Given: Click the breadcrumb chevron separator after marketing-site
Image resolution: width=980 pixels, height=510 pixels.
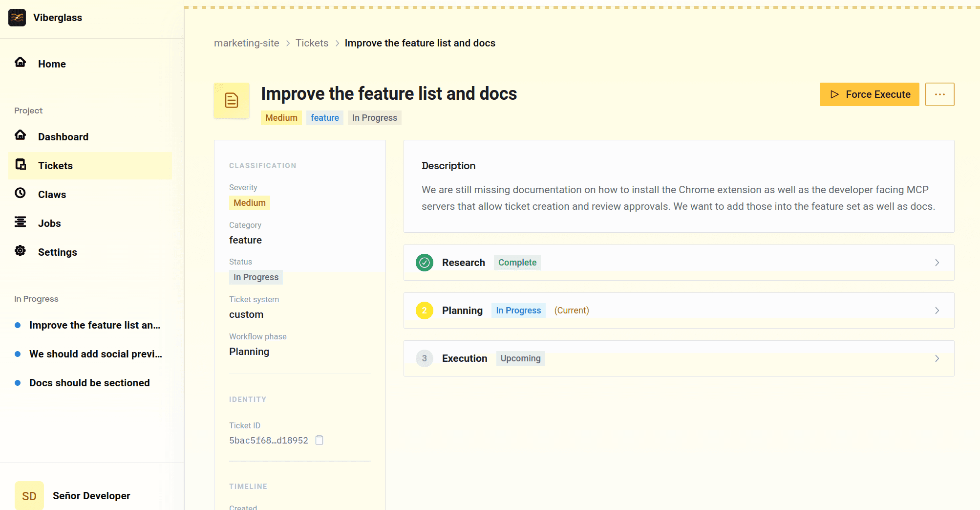Looking at the screenshot, I should 288,43.
